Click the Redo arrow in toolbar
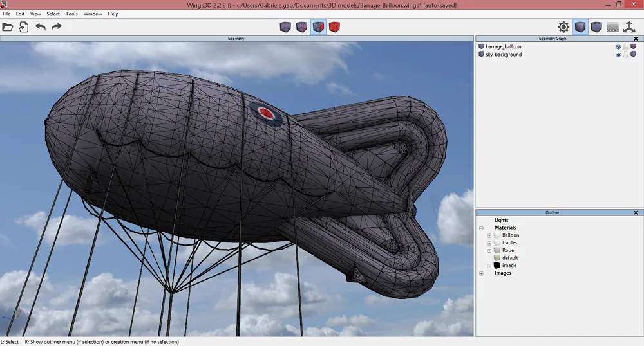Viewport: 644px width, 346px height. pyautogui.click(x=57, y=27)
